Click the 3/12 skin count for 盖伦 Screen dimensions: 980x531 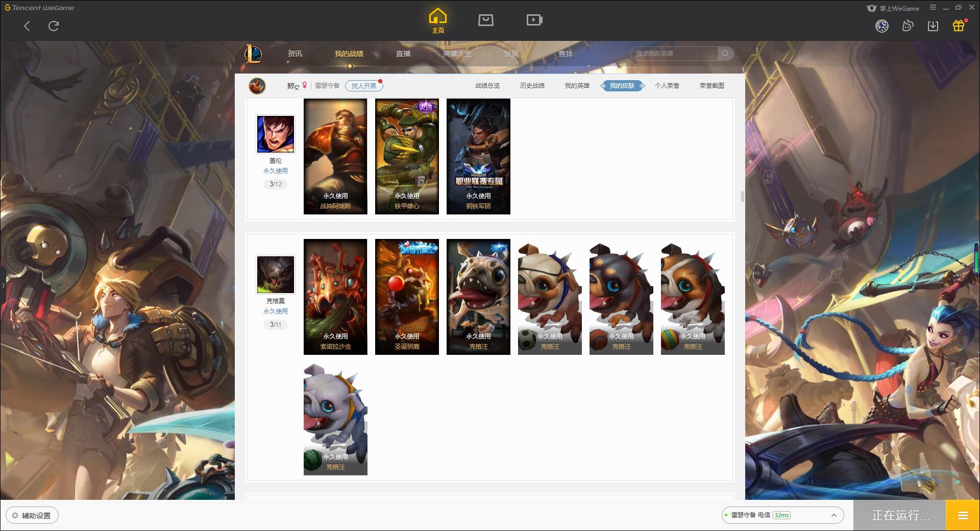(276, 184)
